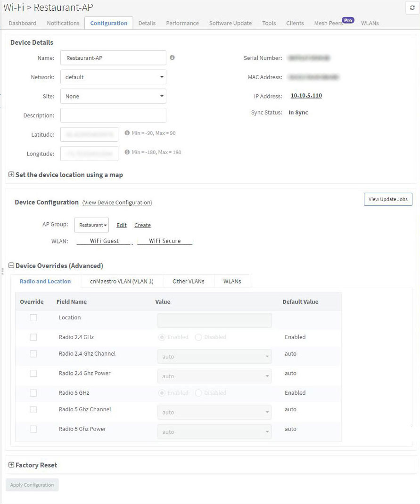Open Radio 5 Ghz Channel value dropdown
This screenshot has height=504, width=420.
(214, 412)
